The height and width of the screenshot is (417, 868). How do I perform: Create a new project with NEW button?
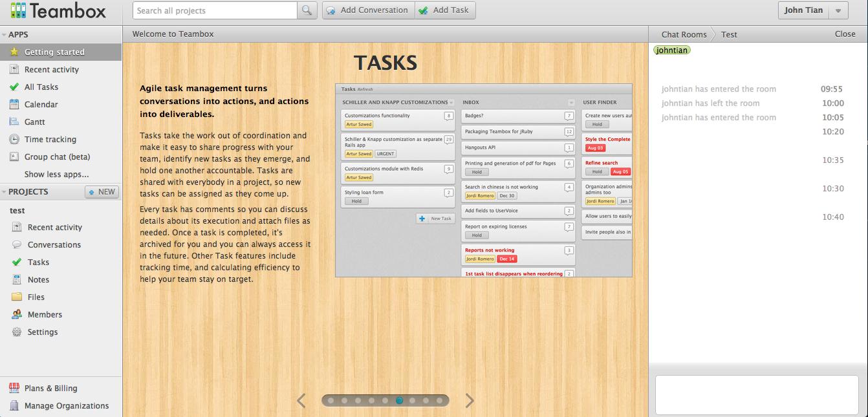(102, 192)
